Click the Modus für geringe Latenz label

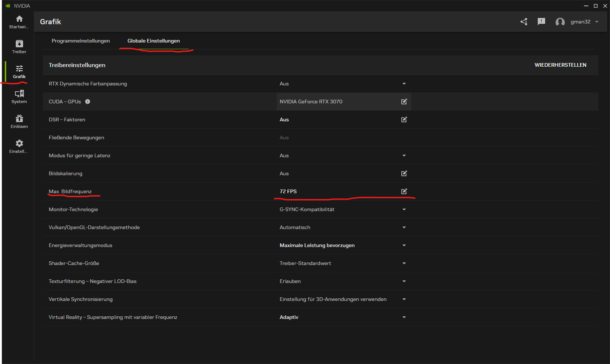[x=80, y=155]
